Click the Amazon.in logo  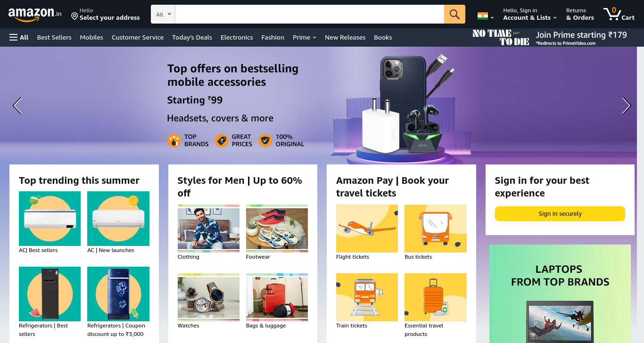click(x=35, y=14)
